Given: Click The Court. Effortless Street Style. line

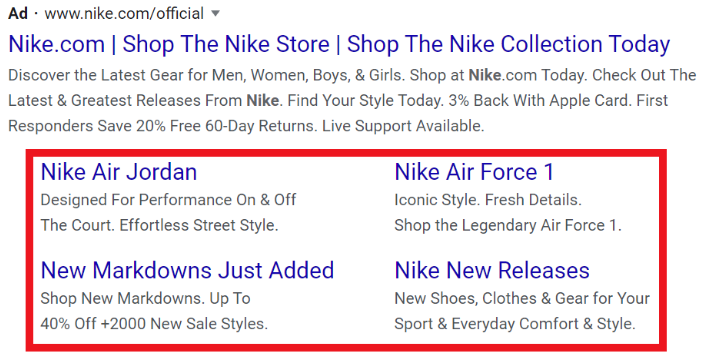Looking at the screenshot, I should point(159,225).
